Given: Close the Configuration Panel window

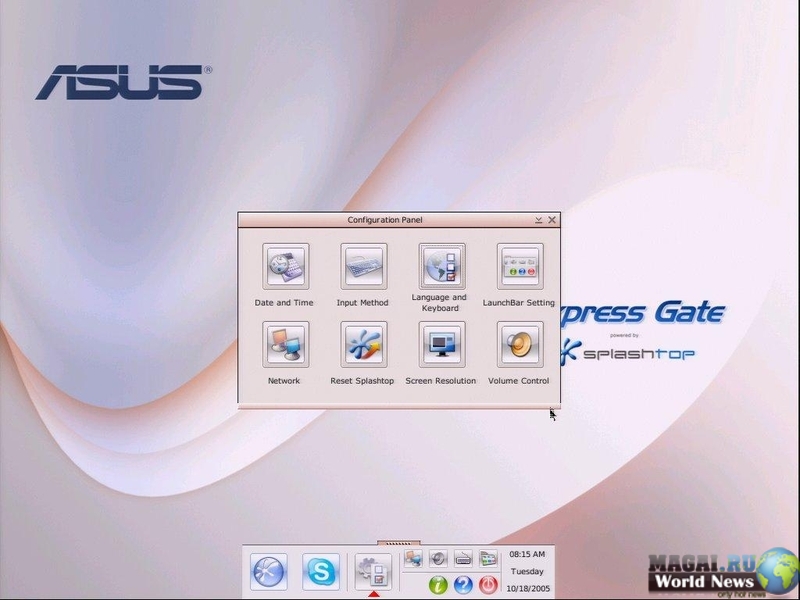Looking at the screenshot, I should (552, 220).
